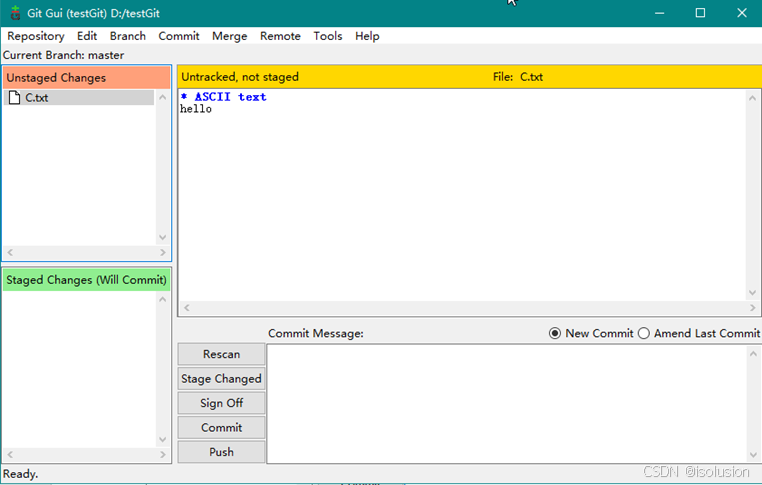
Task: Click up arrow of Unstaged Changes vertical scrollbar
Action: [162, 97]
